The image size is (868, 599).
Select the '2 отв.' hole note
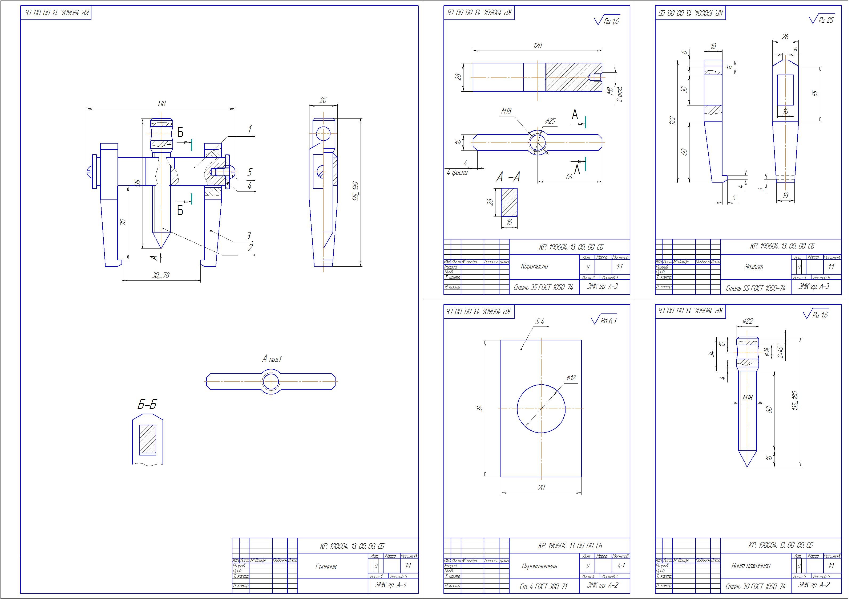tap(620, 95)
